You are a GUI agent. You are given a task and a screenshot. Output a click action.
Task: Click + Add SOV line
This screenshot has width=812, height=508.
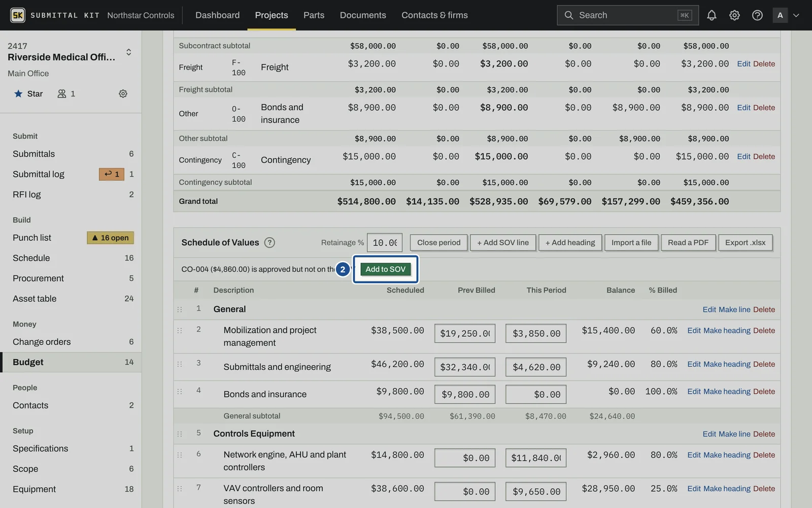coord(503,243)
